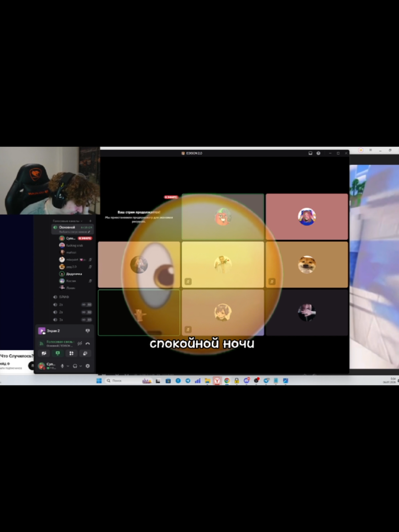Open activities button in voice panel

[71, 353]
